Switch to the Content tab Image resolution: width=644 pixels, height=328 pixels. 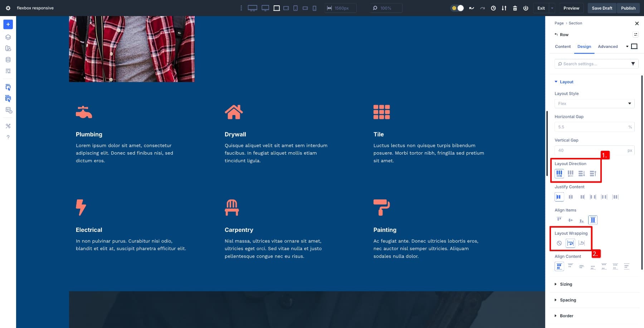(x=563, y=46)
